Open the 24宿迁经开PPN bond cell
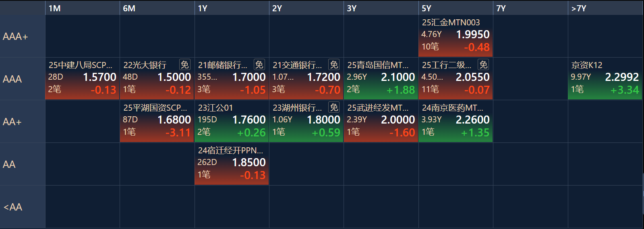Viewport: 644px width, 229px height. [x=232, y=164]
